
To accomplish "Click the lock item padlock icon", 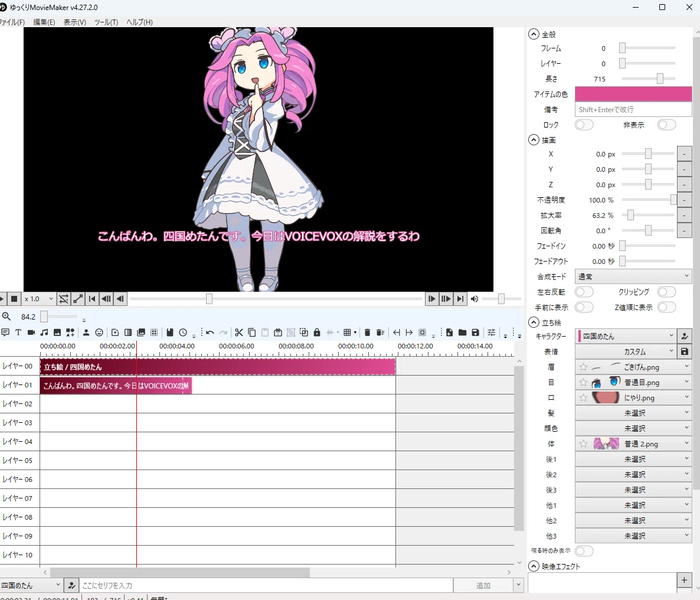I will 317,332.
